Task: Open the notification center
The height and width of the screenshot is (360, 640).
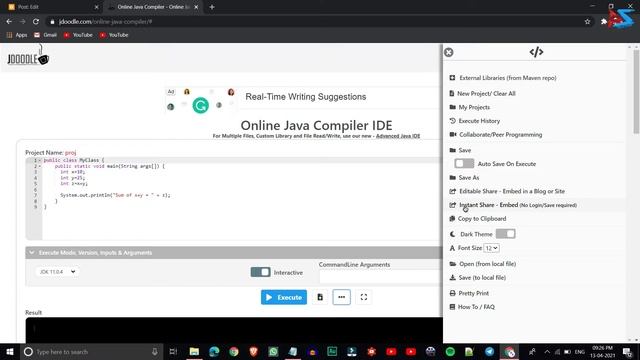Action: (x=628, y=351)
